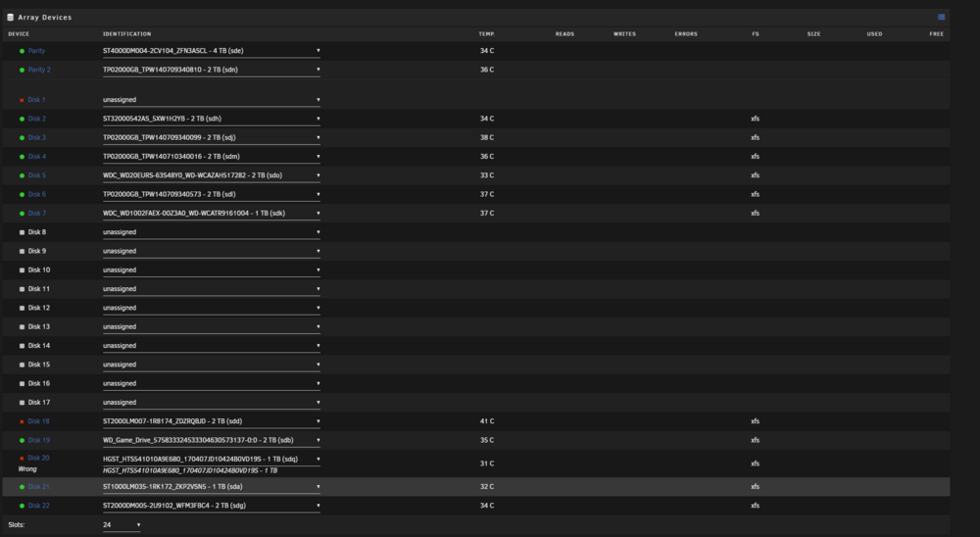Open the Disk 20 link

pos(39,459)
